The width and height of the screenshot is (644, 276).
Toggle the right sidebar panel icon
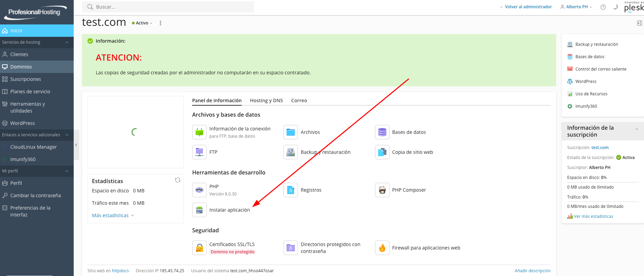[x=640, y=23]
